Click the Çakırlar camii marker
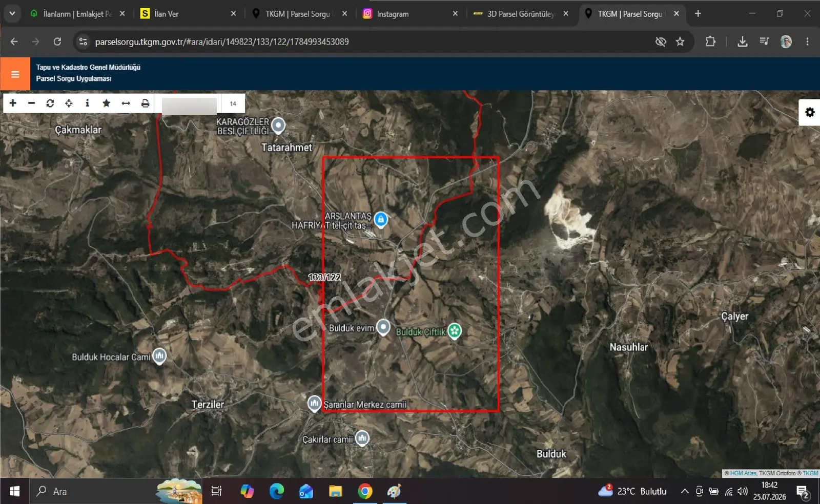 (362, 438)
